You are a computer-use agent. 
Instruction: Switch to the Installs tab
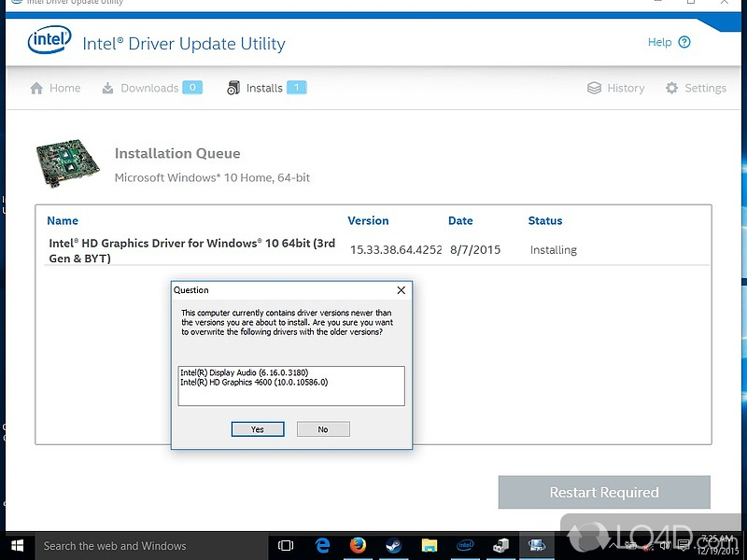pyautogui.click(x=265, y=88)
